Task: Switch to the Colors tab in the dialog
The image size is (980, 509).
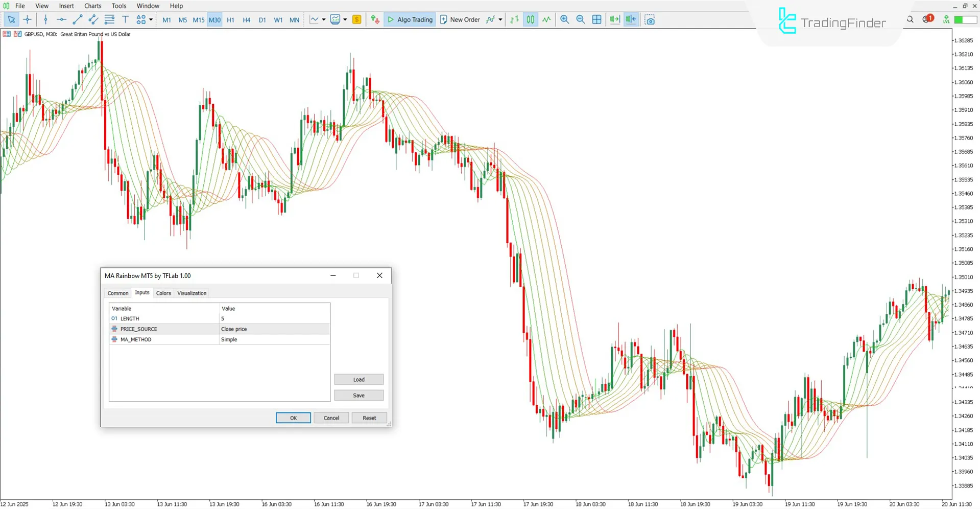Action: click(x=163, y=293)
